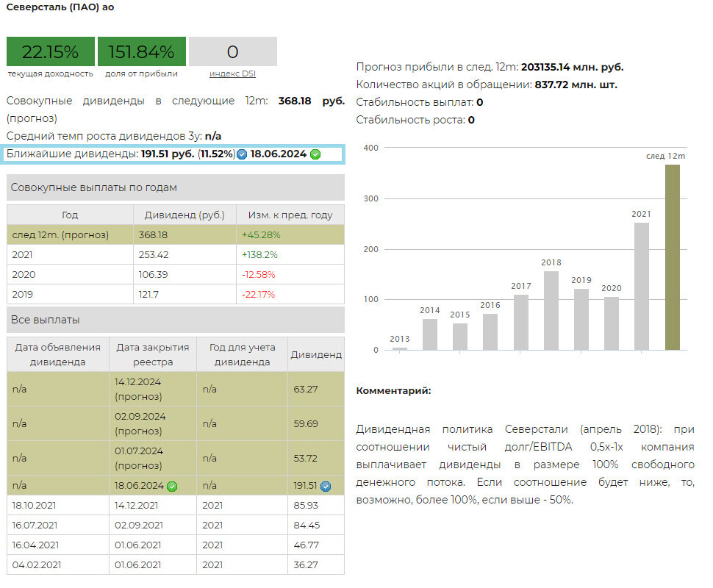Click the green 151.84% доля от прибыли box
The width and height of the screenshot is (713, 588).
[x=141, y=51]
